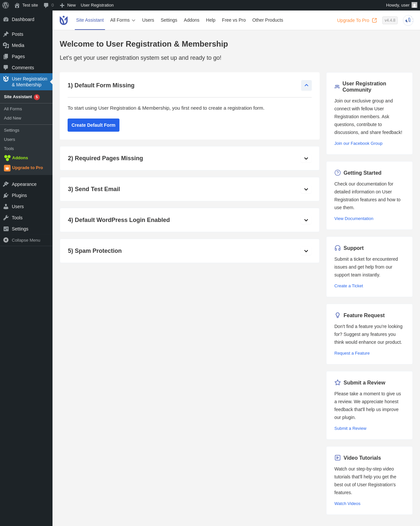Expand the Send Test Email section
Screen dimensions: 420x526
click(306, 189)
